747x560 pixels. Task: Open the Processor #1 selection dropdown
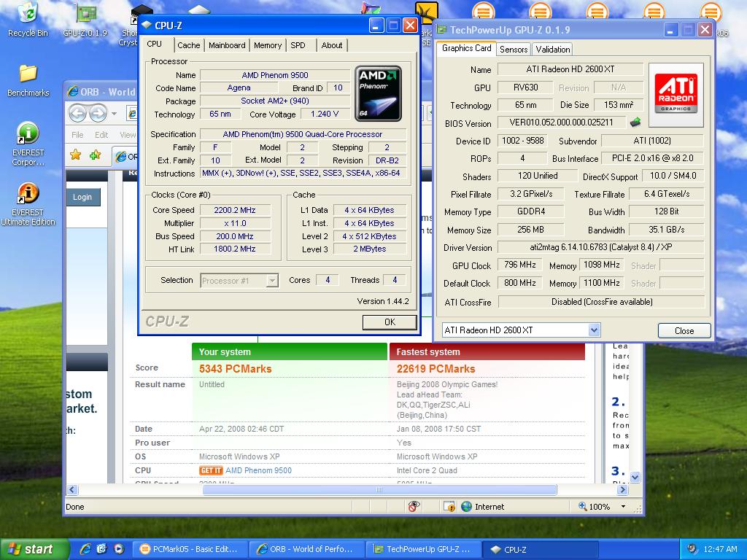coord(272,281)
